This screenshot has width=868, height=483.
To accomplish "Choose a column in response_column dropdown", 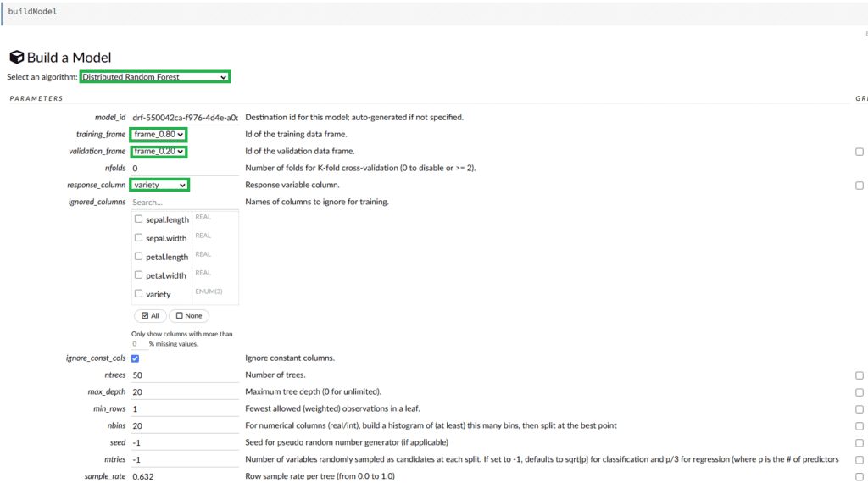I will tap(159, 185).
